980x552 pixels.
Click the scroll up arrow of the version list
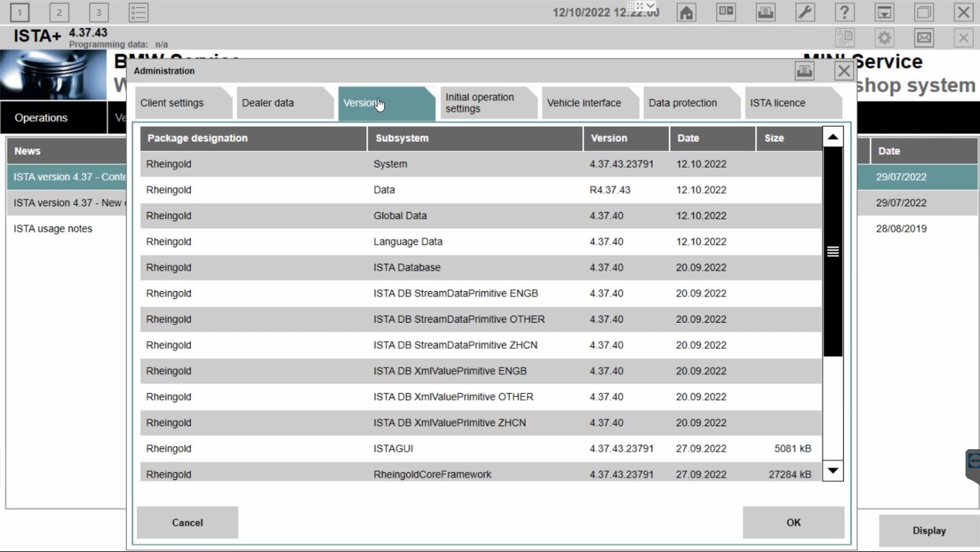pyautogui.click(x=833, y=137)
